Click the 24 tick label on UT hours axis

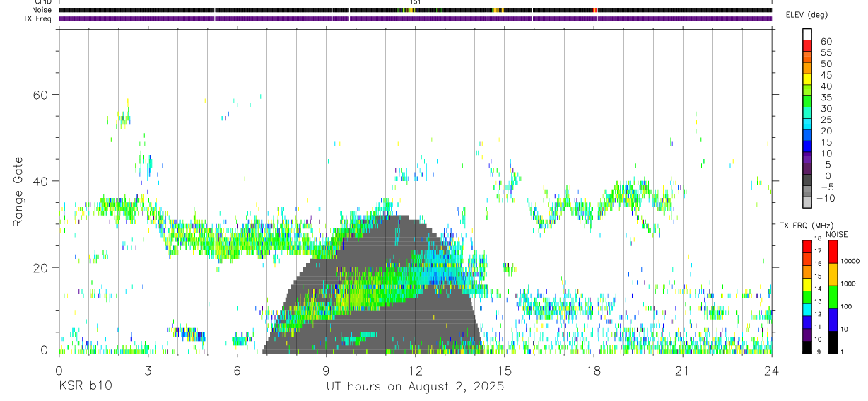click(x=772, y=370)
